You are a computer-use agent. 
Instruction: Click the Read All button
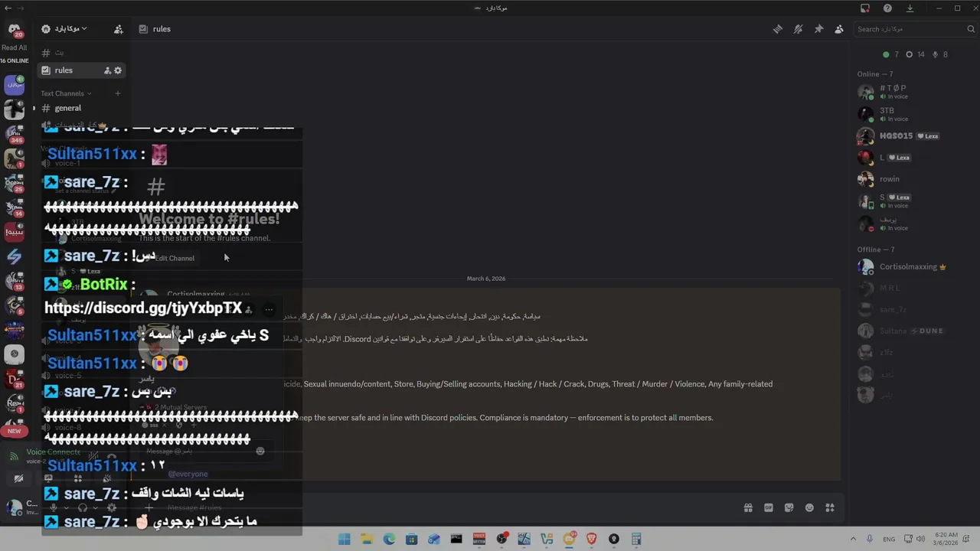(14, 47)
